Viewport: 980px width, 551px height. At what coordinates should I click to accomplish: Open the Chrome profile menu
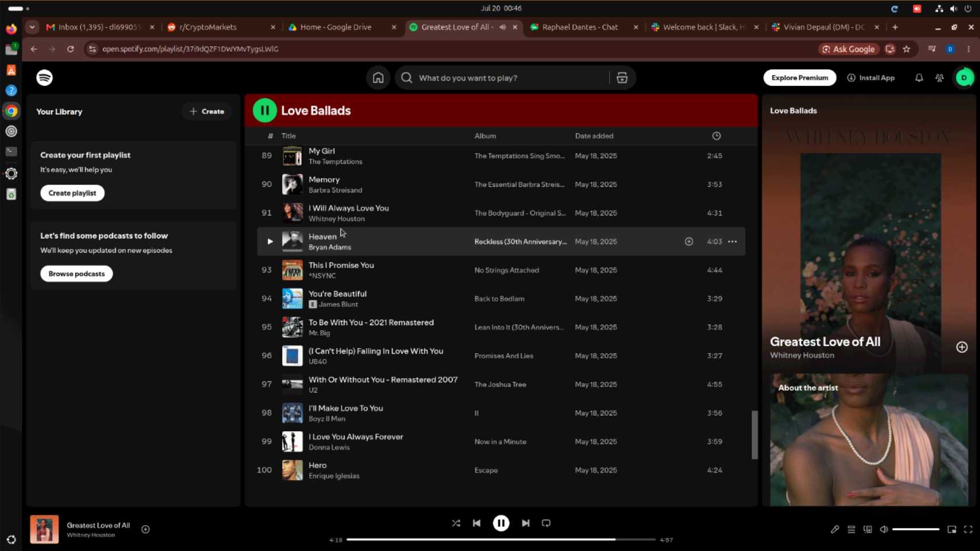950,49
